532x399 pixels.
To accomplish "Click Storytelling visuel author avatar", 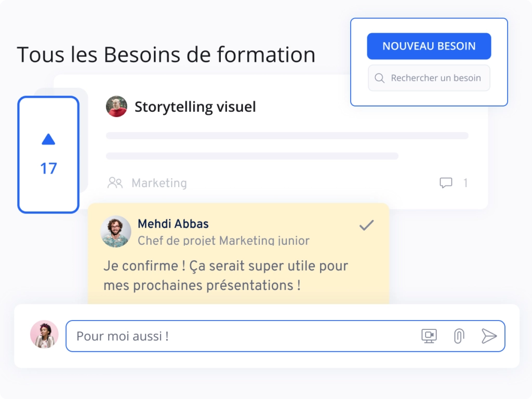I will point(116,107).
